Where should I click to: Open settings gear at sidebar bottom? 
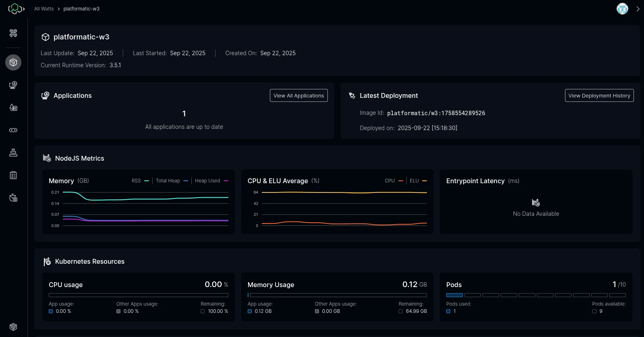(13, 327)
